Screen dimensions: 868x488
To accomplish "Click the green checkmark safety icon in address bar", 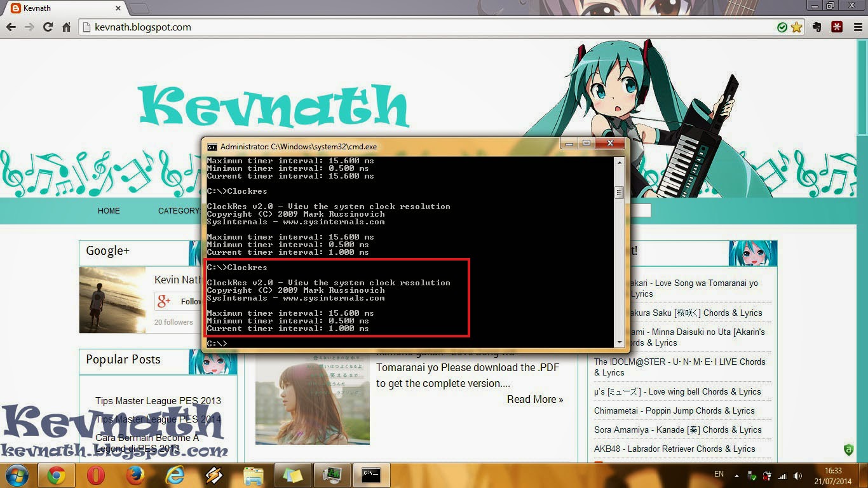I will coord(782,27).
